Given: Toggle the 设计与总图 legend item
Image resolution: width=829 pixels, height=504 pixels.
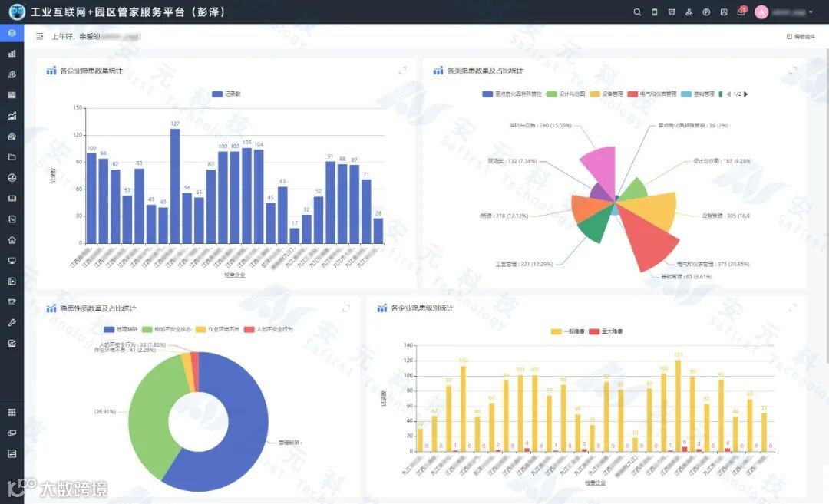Looking at the screenshot, I should pyautogui.click(x=566, y=94).
